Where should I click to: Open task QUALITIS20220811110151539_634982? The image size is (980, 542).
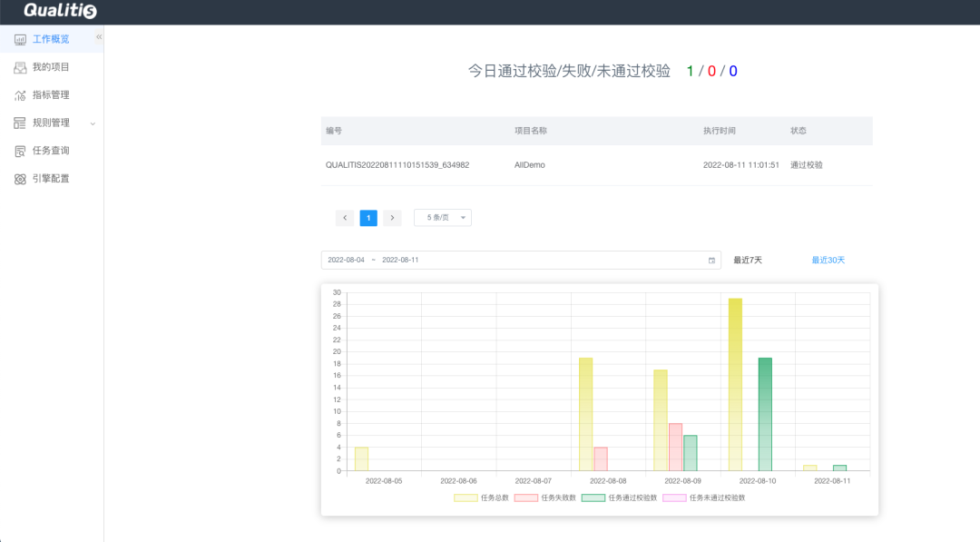pos(414,164)
